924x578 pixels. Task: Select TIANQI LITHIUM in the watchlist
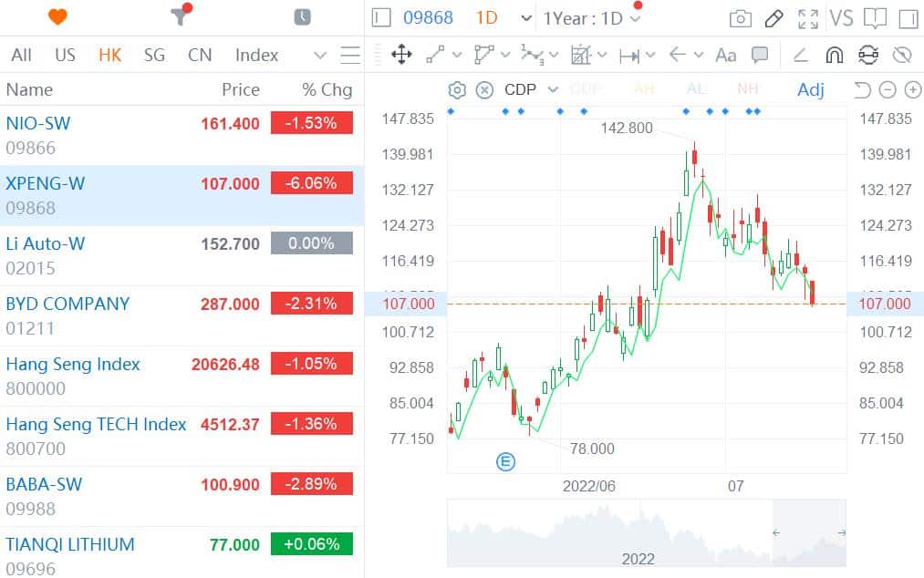pyautogui.click(x=182, y=552)
